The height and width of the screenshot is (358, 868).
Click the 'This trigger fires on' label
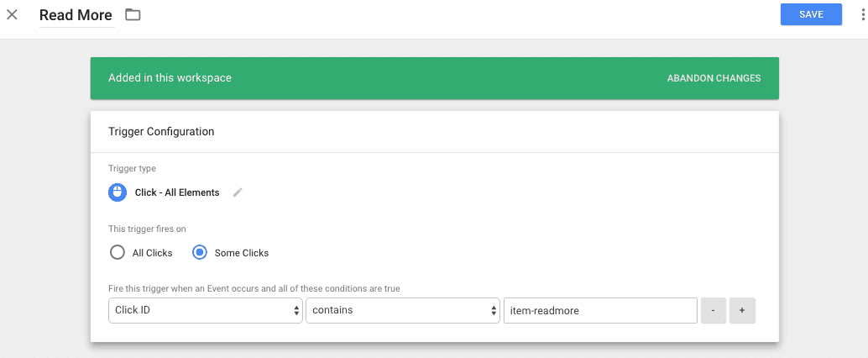[147, 229]
